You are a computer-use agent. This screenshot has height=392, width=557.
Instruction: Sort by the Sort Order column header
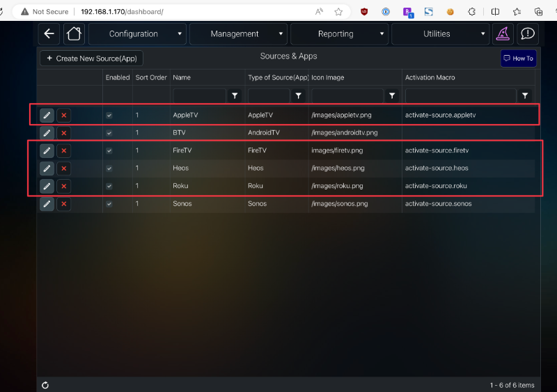(151, 77)
